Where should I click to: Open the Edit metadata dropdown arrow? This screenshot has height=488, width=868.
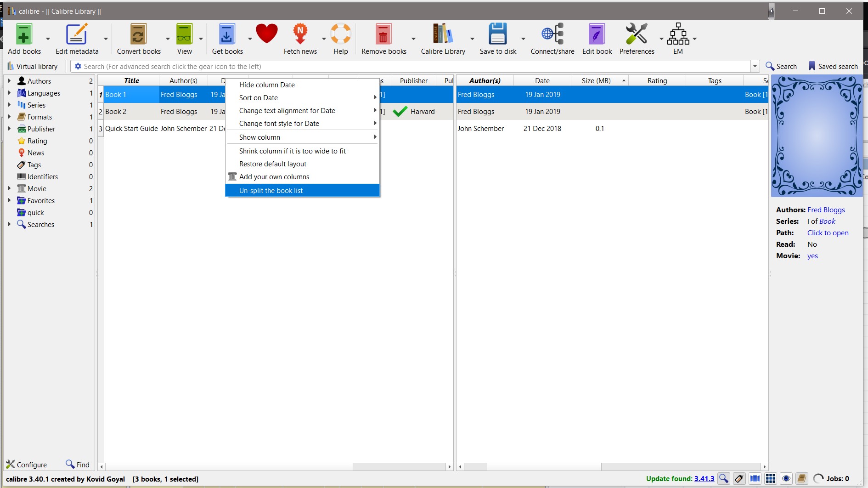(106, 39)
